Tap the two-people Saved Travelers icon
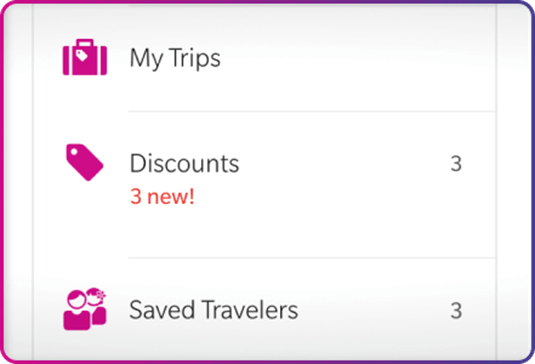Screen dimensions: 535x364 (85, 309)
